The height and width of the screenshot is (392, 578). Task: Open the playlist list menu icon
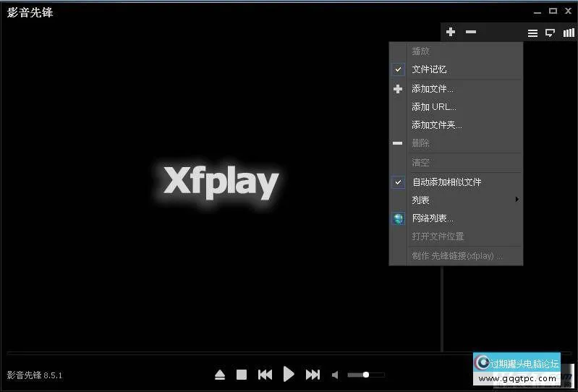click(532, 33)
